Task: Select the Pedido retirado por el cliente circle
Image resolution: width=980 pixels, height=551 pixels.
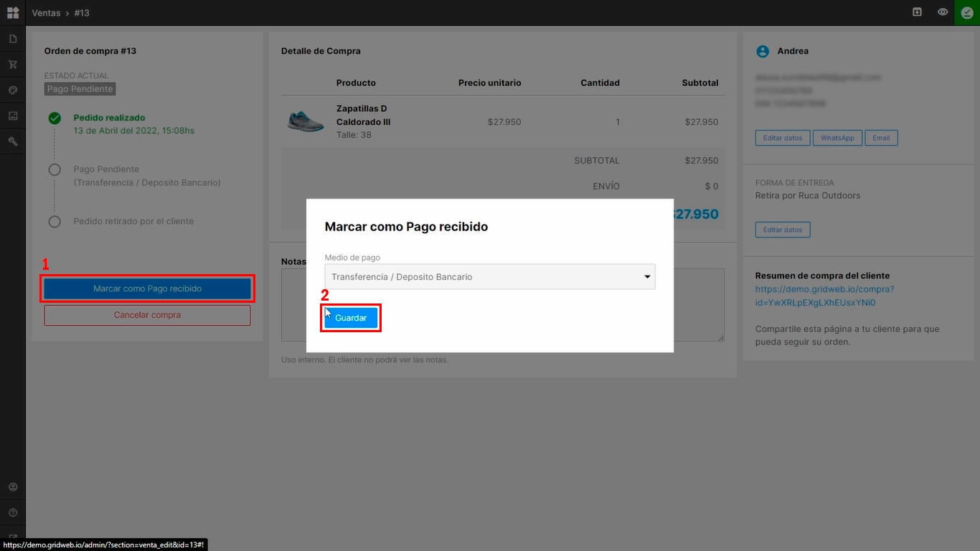Action: pos(55,222)
